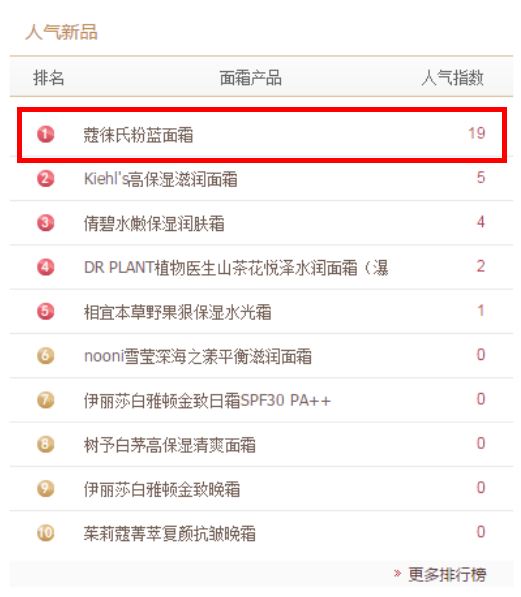521x597 pixels.
Task: Click the rank 8 gold badge icon
Action: tap(45, 444)
